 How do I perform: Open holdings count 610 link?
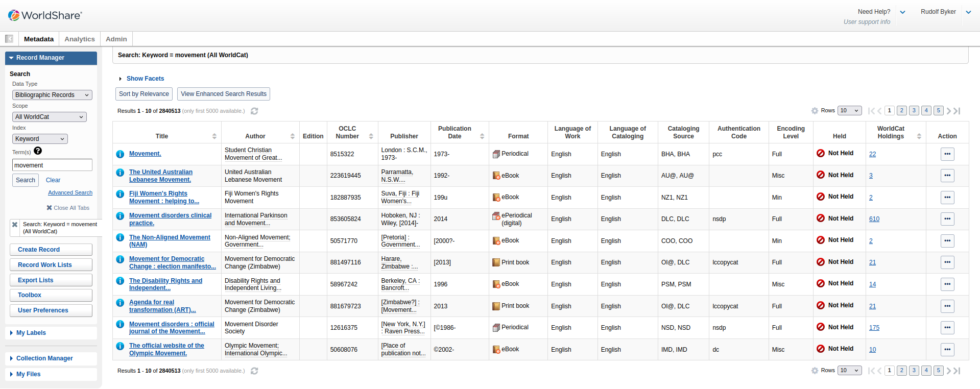(x=874, y=219)
